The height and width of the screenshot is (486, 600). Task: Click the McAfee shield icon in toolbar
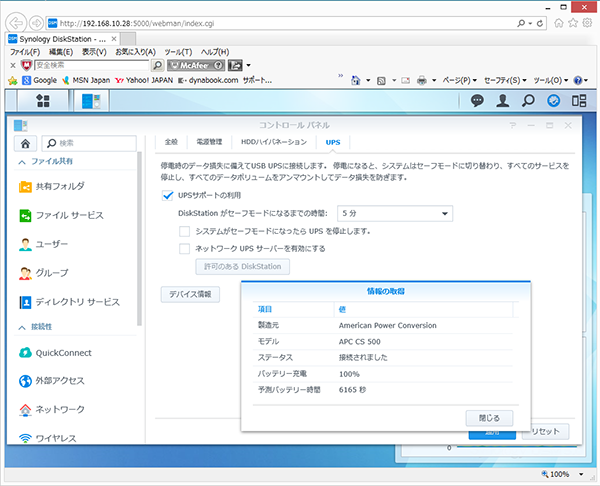(26, 65)
